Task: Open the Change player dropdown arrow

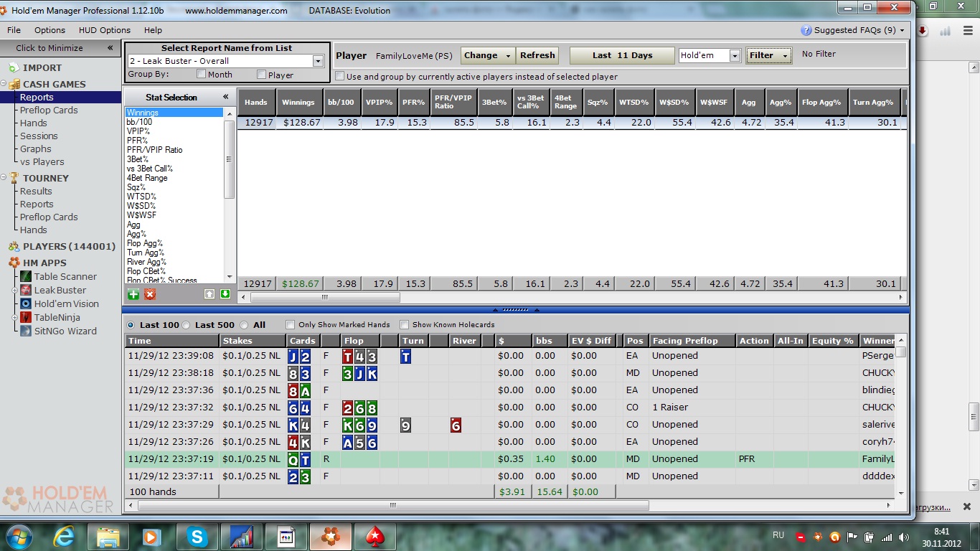Action: point(509,56)
